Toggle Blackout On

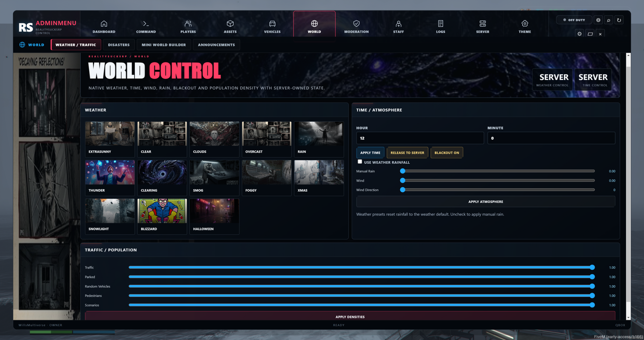(x=447, y=153)
